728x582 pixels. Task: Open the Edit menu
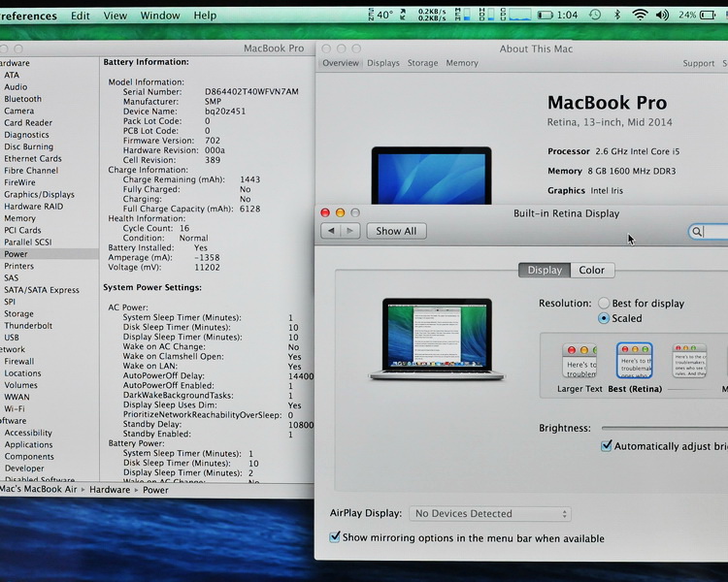click(80, 16)
